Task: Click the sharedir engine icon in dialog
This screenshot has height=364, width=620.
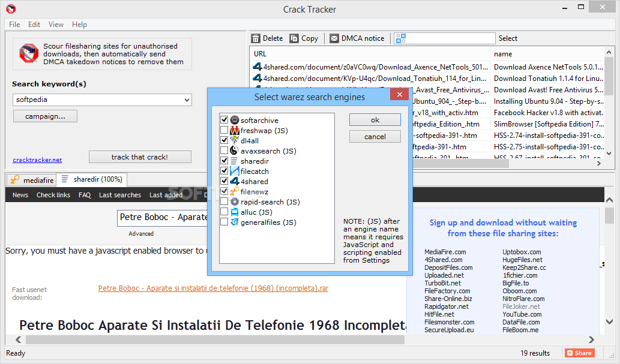Action: click(235, 161)
